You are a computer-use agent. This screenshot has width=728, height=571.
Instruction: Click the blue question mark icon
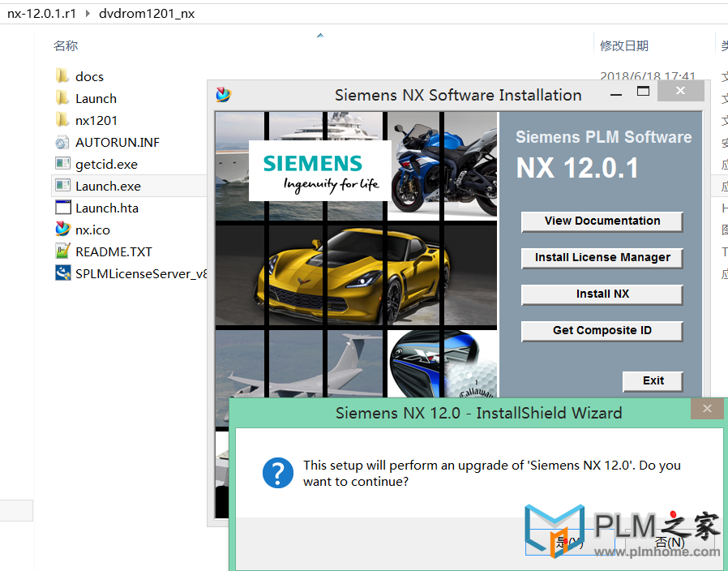(277, 473)
